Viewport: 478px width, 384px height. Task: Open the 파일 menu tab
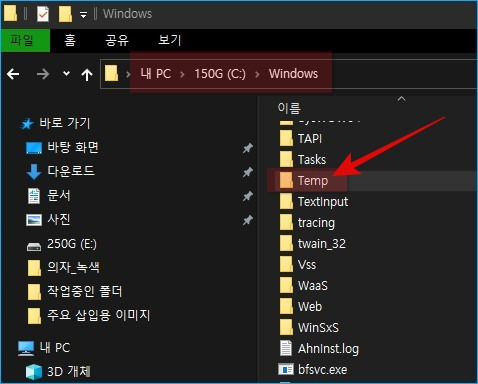tap(25, 40)
